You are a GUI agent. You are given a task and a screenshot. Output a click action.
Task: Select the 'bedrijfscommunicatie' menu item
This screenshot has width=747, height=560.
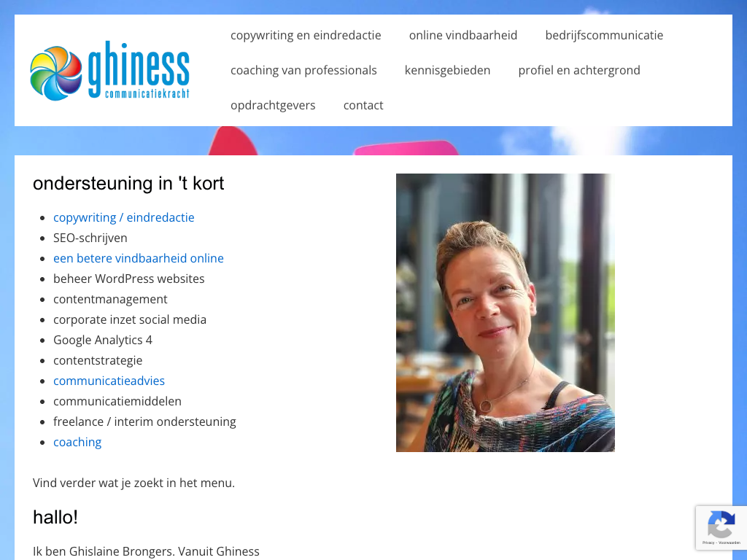coord(604,35)
